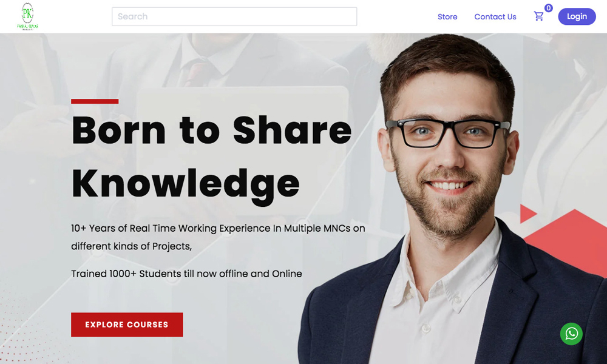This screenshot has width=607, height=364.
Task: Click the red EXPLORE COURSES button
Action: click(127, 325)
